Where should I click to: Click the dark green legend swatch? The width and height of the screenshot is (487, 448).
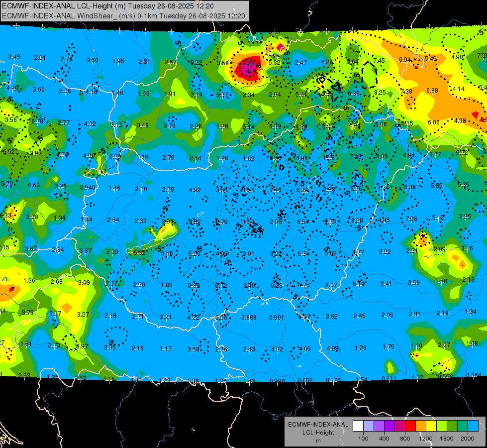(452, 426)
